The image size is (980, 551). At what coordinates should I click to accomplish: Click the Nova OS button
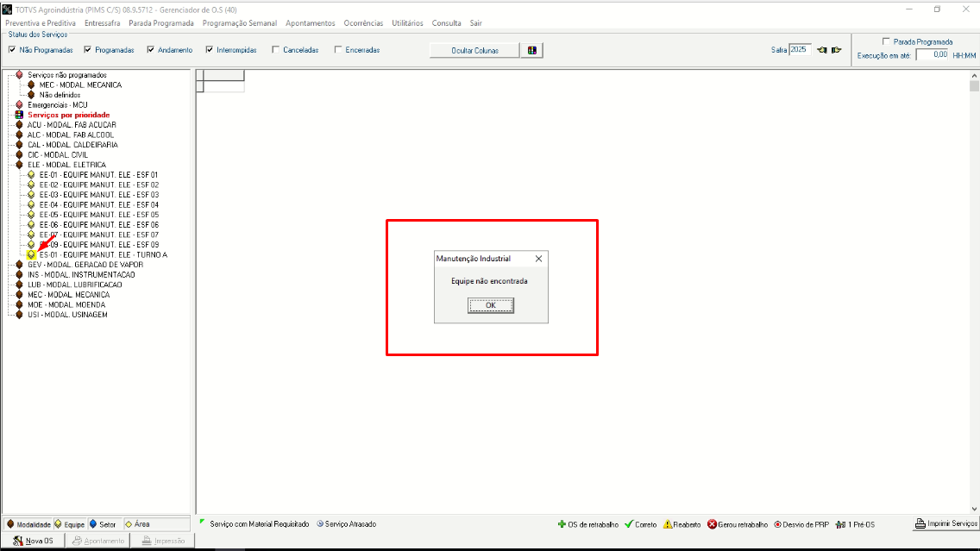click(34, 541)
